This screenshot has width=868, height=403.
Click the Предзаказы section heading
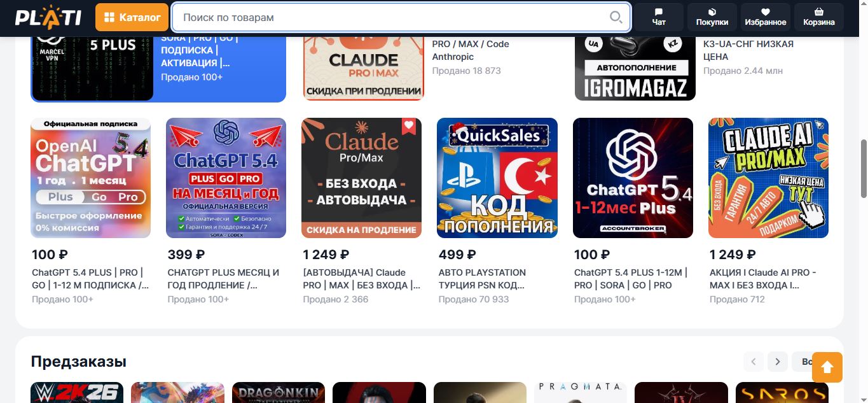tap(79, 362)
